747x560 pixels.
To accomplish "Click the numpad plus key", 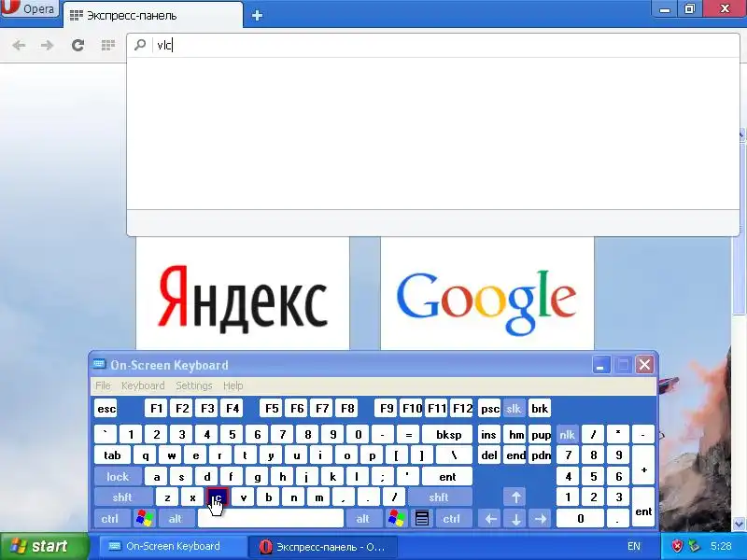I will [x=643, y=466].
